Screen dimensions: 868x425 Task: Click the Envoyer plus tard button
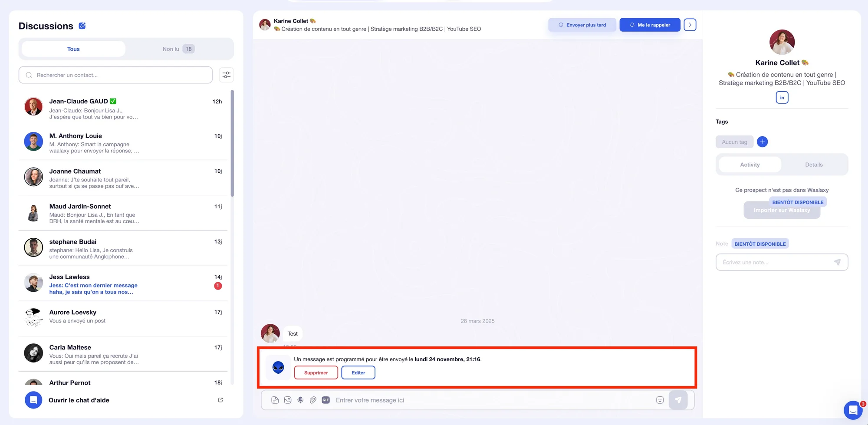[x=582, y=25]
